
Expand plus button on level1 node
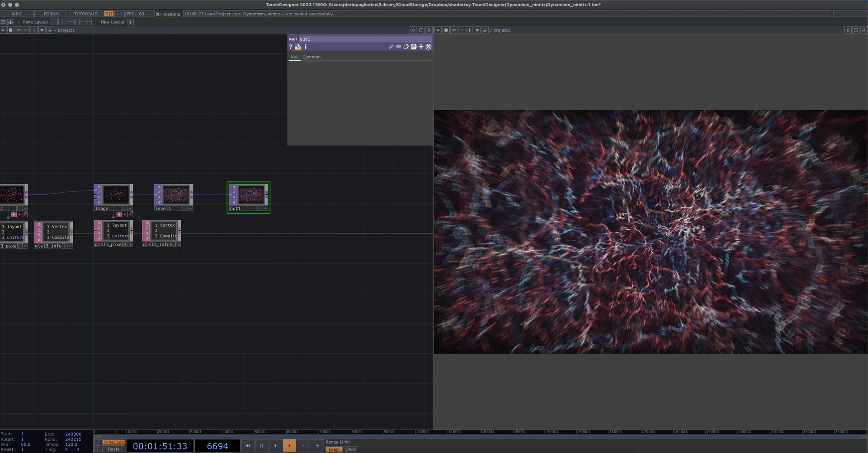point(190,209)
